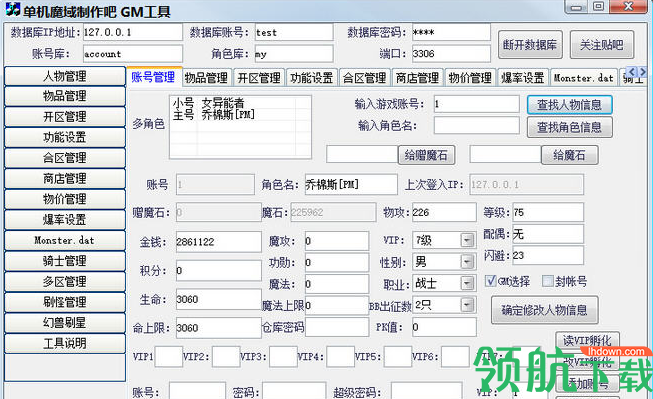The height and width of the screenshot is (399, 653).
Task: Focus the 输入角色名 field
Action: coord(476,125)
